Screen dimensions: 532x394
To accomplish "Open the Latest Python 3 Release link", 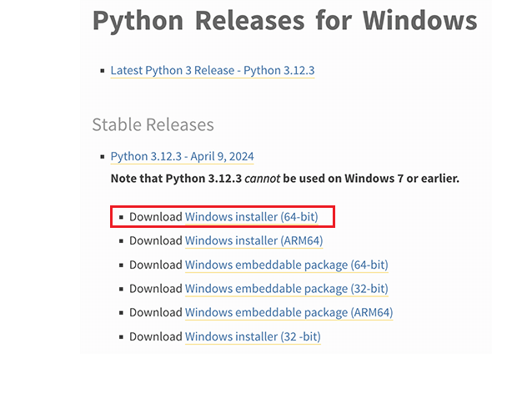I will point(213,70).
